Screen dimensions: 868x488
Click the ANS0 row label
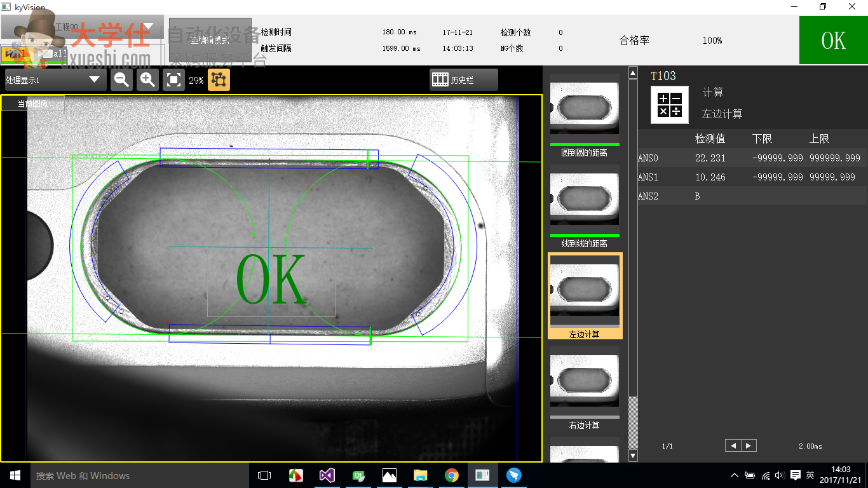648,158
